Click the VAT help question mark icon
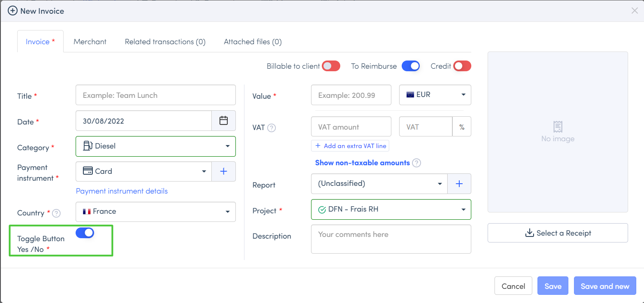 click(x=272, y=128)
